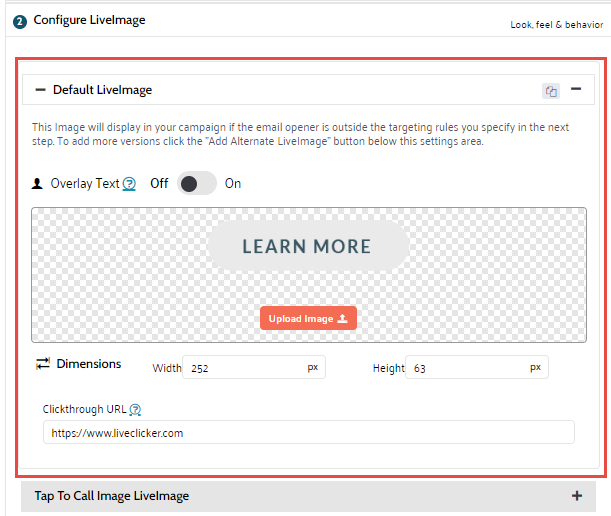Click the Default LiveImage header title
611x516 pixels.
[x=102, y=90]
